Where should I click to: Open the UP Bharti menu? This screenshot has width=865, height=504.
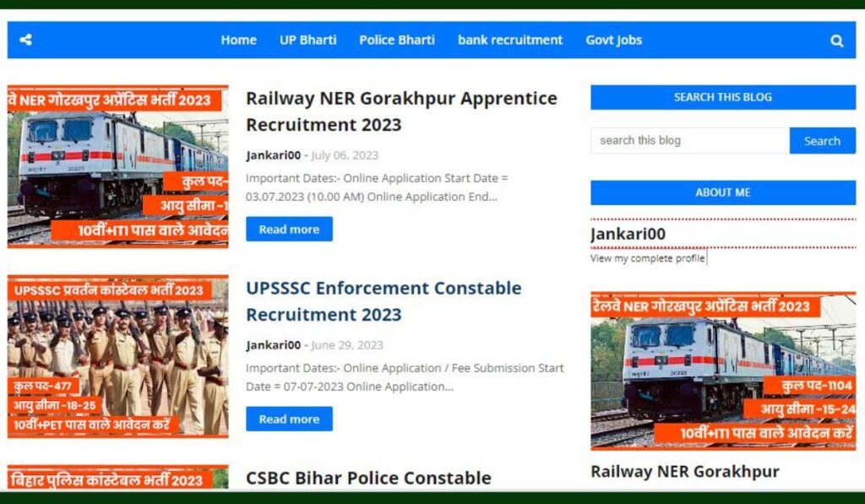pyautogui.click(x=307, y=40)
